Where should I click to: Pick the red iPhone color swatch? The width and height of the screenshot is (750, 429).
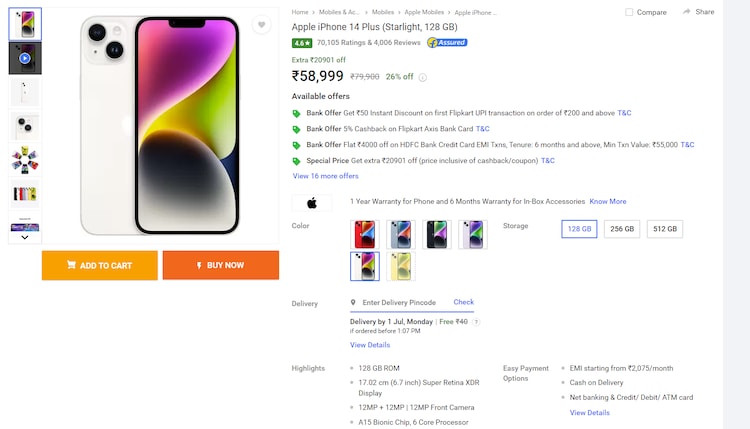(366, 234)
